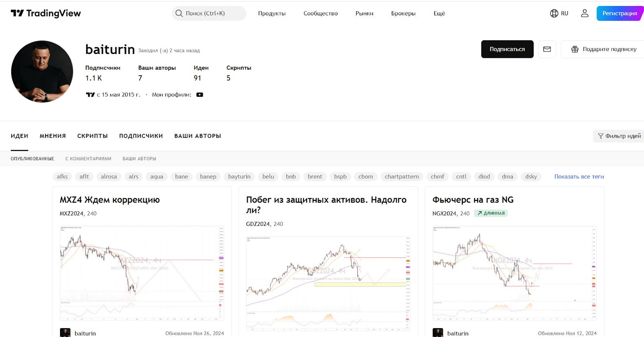
Task: Click the GDZ2024 symbol link
Action: pyautogui.click(x=258, y=224)
